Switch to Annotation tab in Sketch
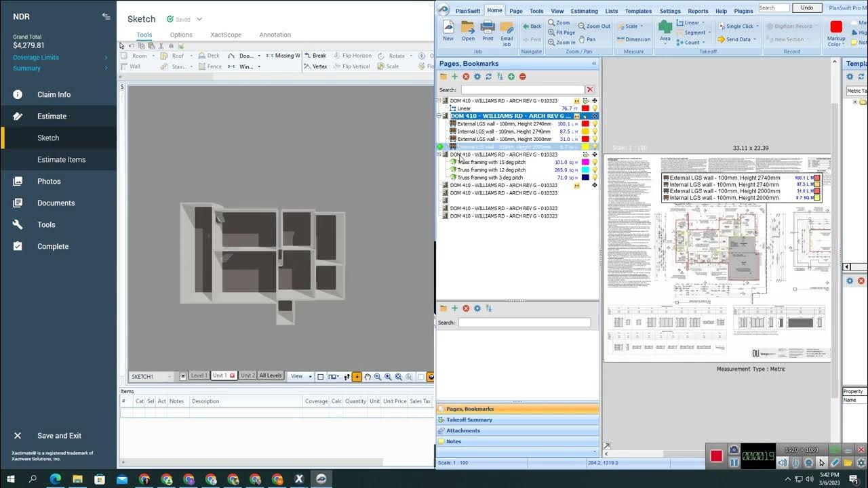 pos(275,35)
